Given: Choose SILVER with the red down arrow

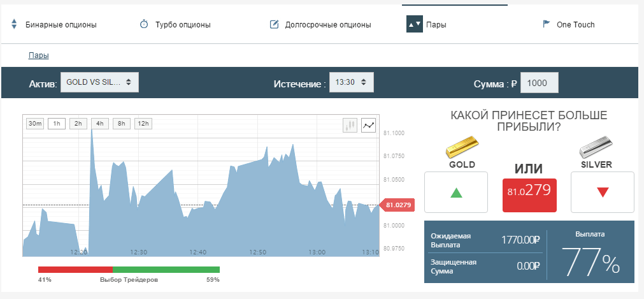Looking at the screenshot, I should click(x=603, y=192).
